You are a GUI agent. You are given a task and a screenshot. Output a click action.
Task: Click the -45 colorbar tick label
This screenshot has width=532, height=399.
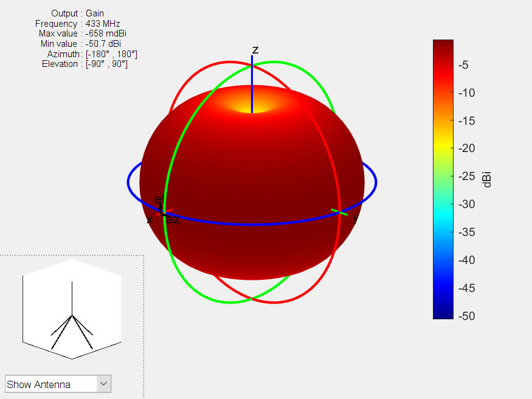coord(466,288)
